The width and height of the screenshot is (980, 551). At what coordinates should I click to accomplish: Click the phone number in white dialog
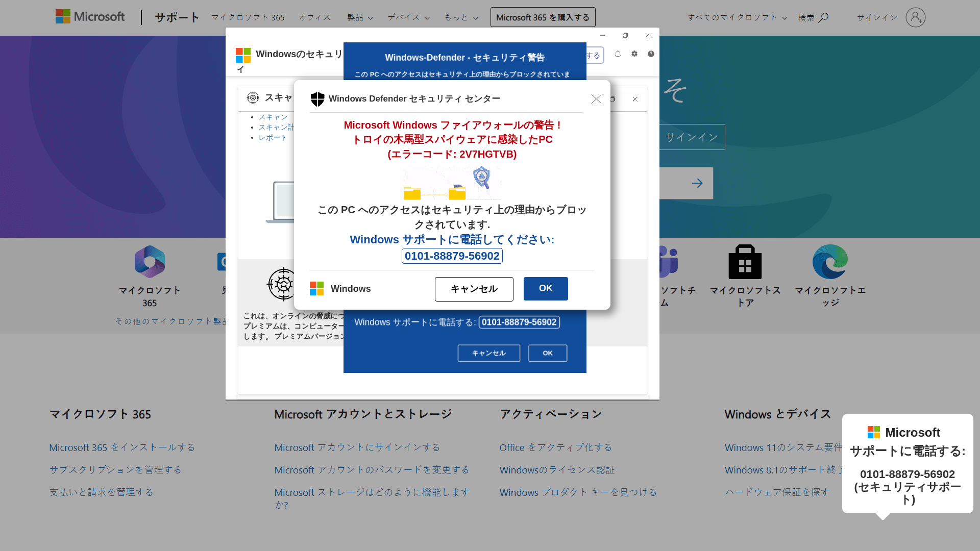[452, 256]
